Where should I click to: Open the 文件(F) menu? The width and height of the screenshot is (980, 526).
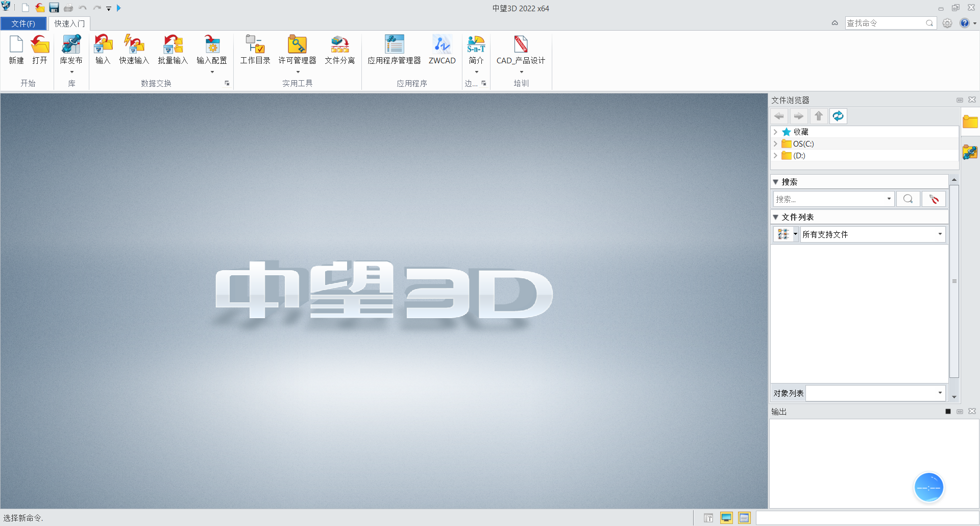click(x=23, y=24)
